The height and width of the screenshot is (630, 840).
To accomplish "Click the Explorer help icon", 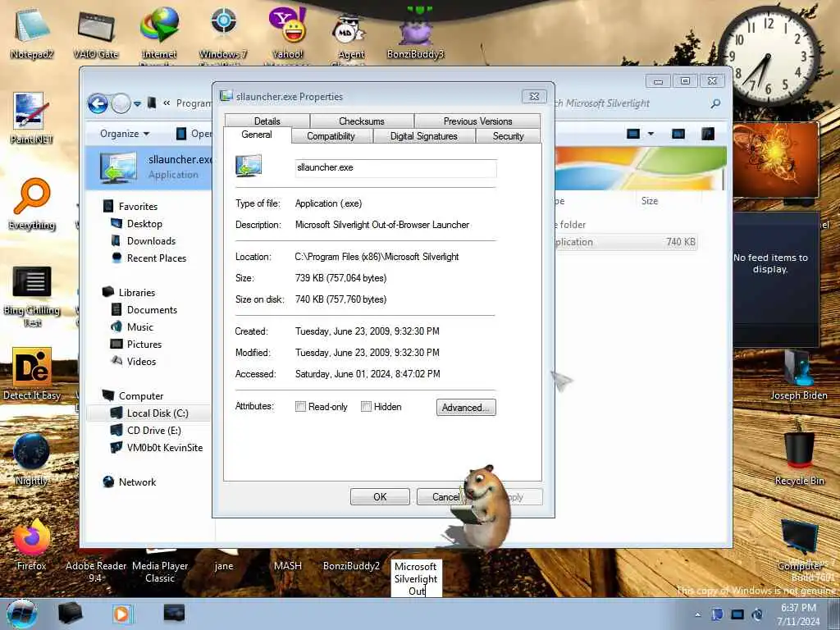I will 708,134.
